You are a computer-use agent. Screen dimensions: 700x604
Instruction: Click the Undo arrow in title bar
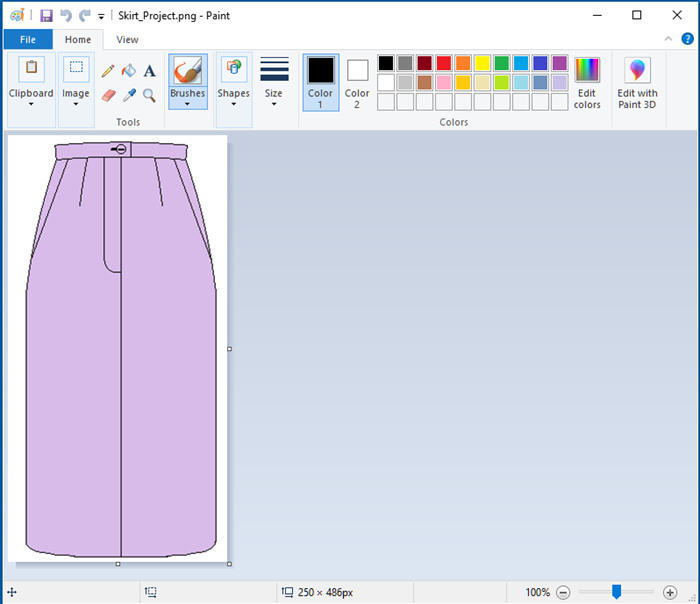tap(66, 16)
